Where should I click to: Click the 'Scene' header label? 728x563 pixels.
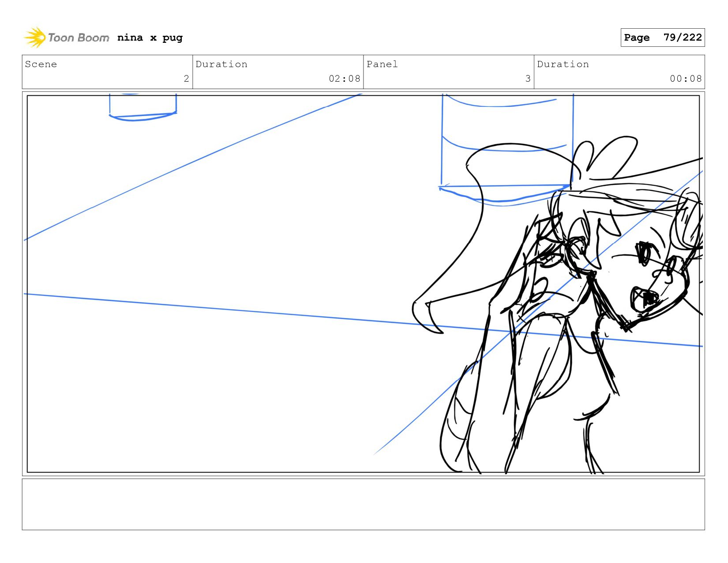pos(41,64)
